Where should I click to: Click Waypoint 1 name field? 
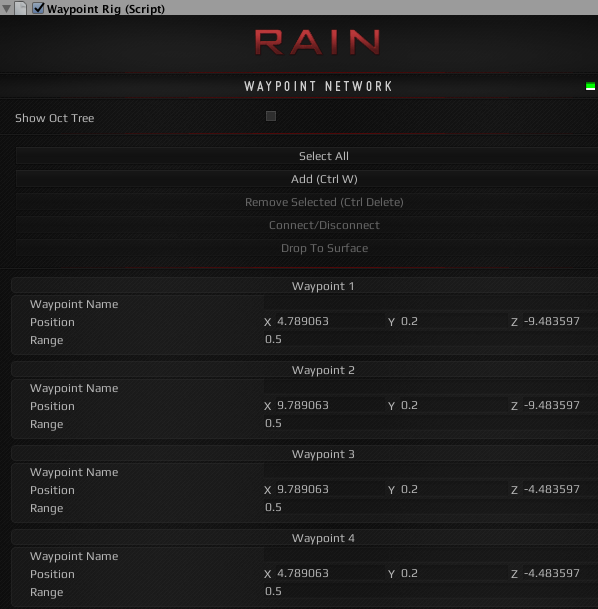coord(431,304)
